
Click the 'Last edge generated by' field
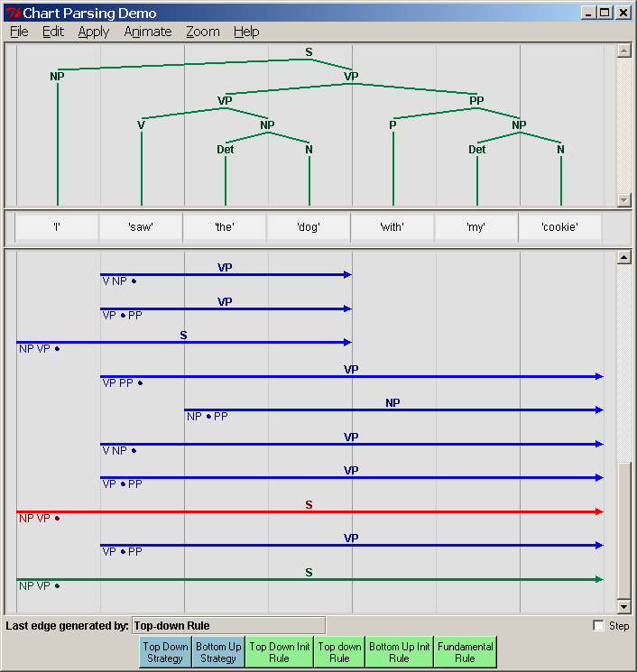229,626
